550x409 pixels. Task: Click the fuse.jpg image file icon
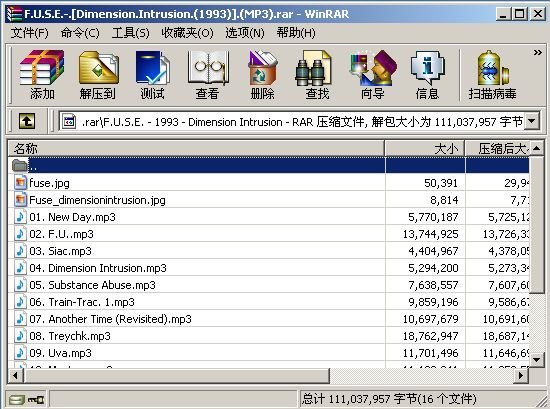coord(20,182)
